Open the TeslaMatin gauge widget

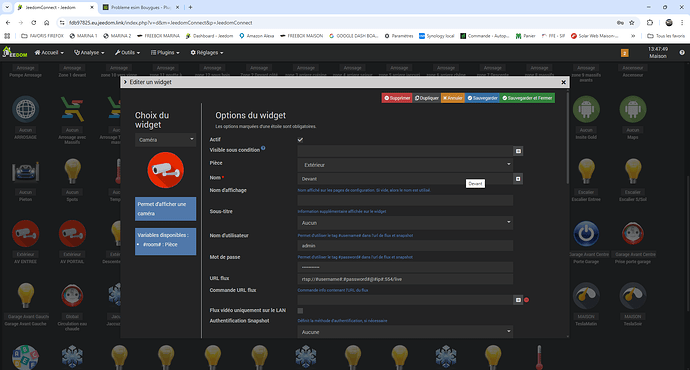[x=586, y=295]
